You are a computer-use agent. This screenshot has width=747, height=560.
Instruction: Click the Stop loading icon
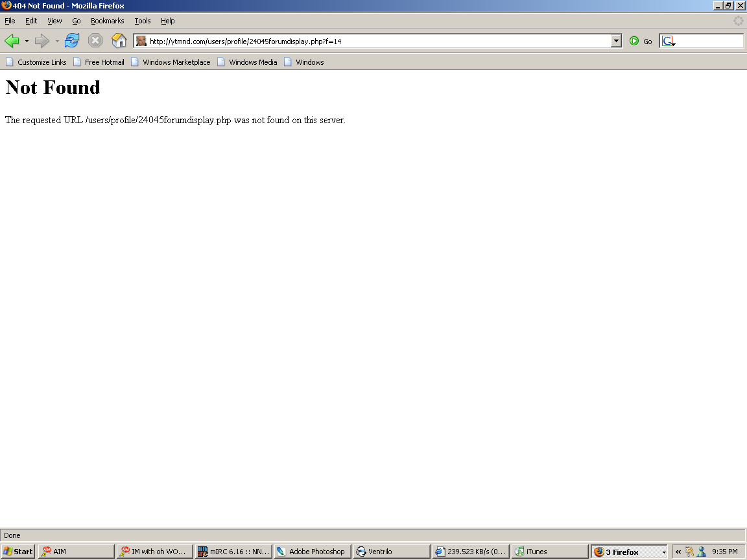tap(95, 41)
